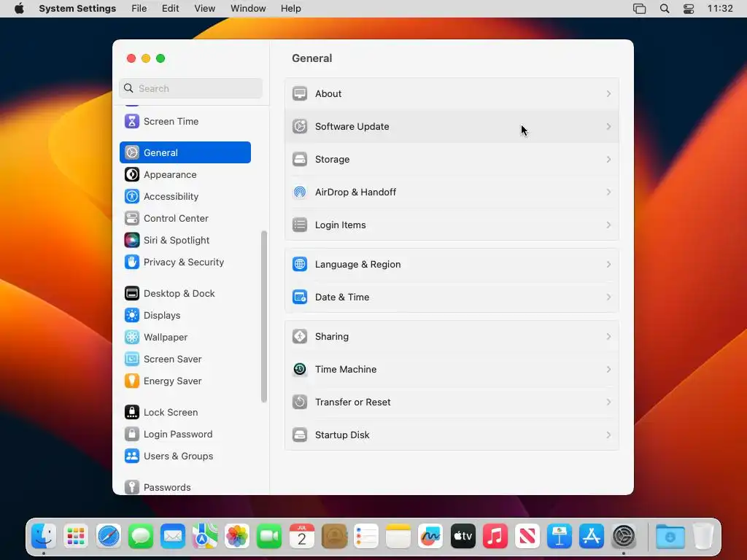Click the Storage drive icon
Image resolution: width=747 pixels, height=560 pixels.
pos(300,160)
